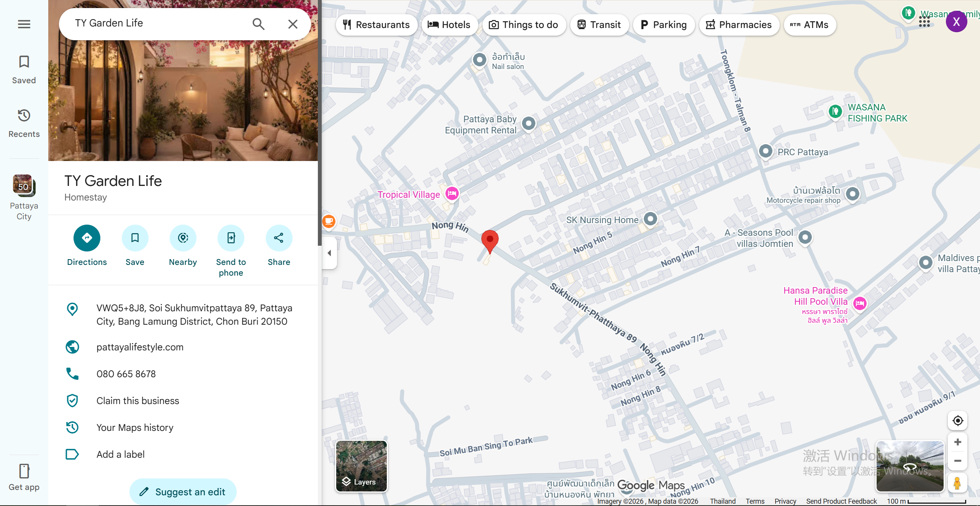980x506 pixels.
Task: Select the ATMs chip
Action: [810, 25]
